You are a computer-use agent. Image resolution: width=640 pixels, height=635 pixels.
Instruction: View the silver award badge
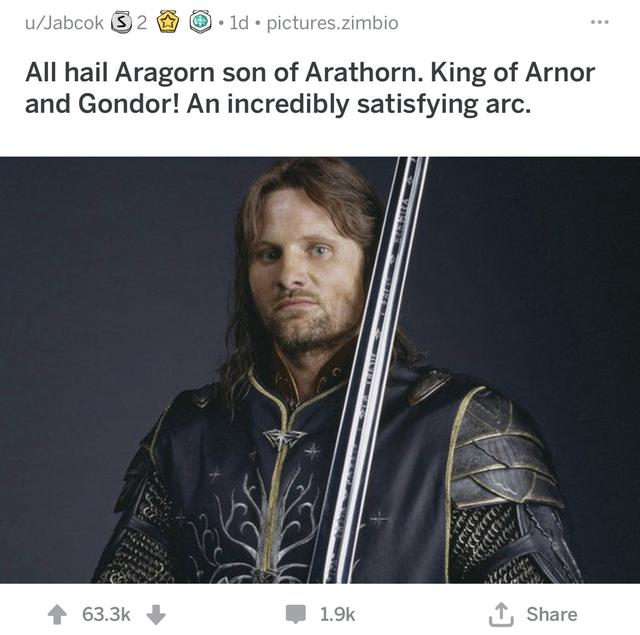point(120,23)
